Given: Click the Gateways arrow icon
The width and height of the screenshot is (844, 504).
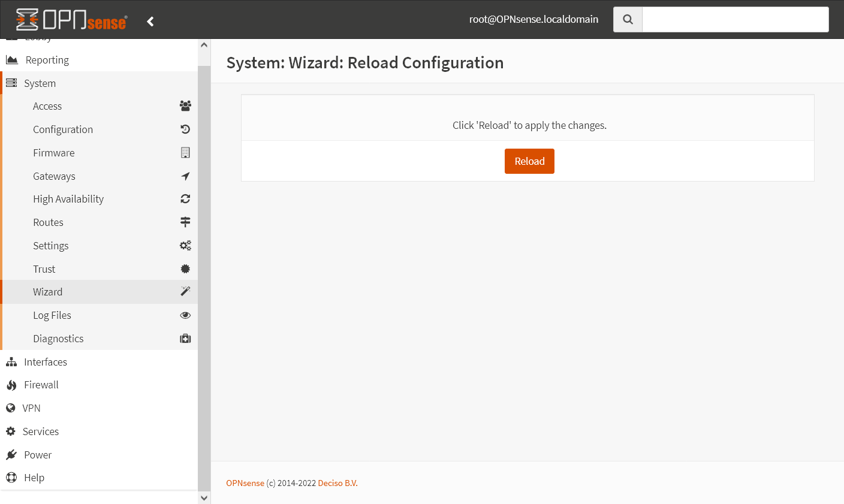Looking at the screenshot, I should click(x=185, y=176).
